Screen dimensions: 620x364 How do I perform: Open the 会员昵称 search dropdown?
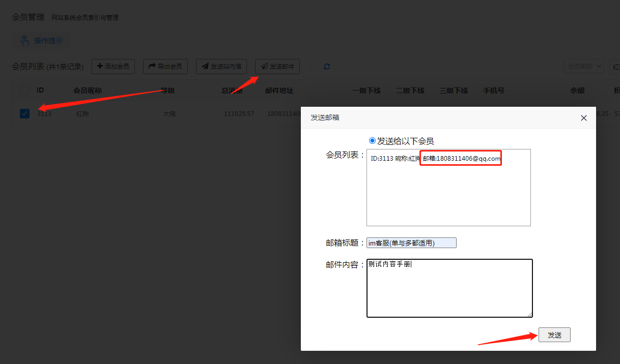coord(583,67)
